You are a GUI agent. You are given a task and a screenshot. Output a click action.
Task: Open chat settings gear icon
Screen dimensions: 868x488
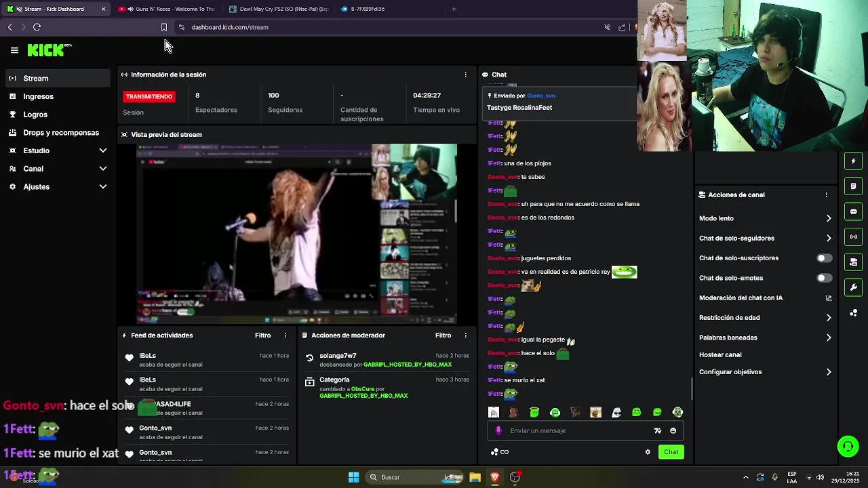click(648, 452)
